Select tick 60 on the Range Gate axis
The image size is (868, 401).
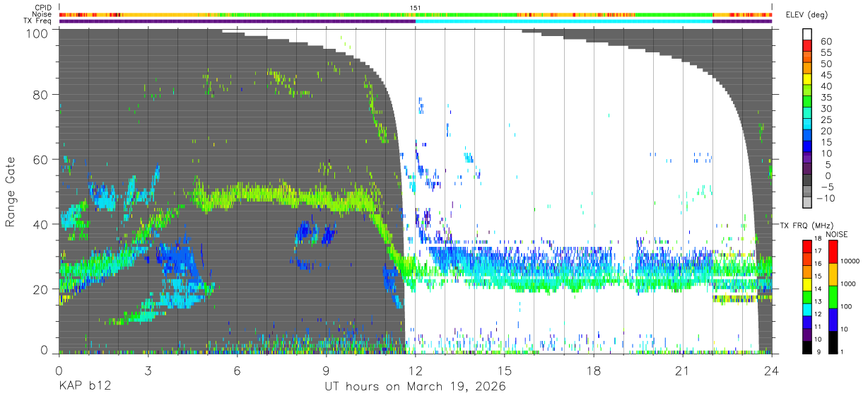(41, 159)
